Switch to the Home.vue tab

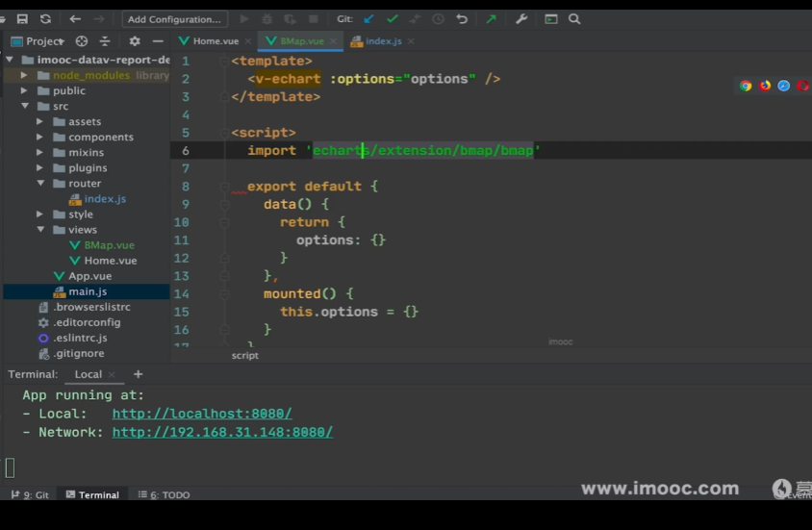point(215,41)
